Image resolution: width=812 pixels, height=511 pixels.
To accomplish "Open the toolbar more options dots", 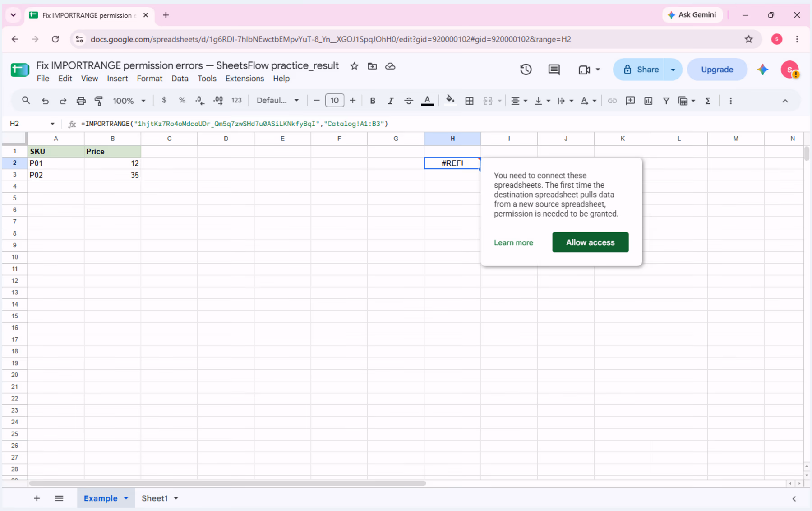I will (x=731, y=101).
